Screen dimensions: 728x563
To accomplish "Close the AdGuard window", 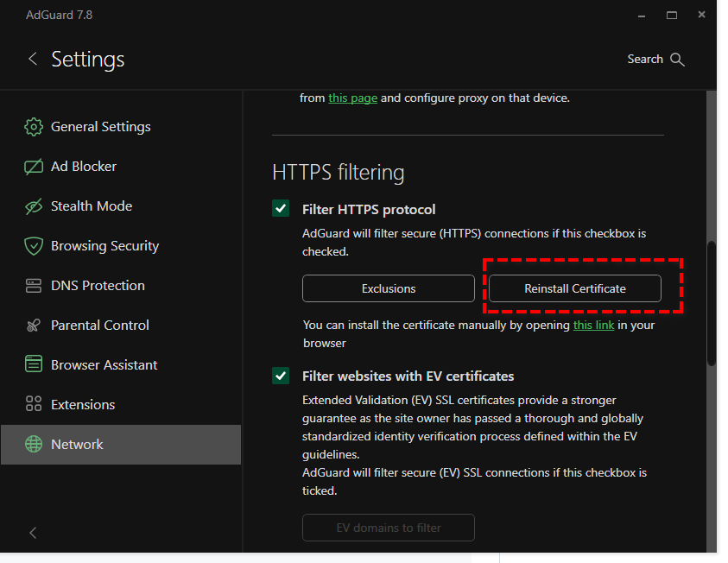I will 701,15.
